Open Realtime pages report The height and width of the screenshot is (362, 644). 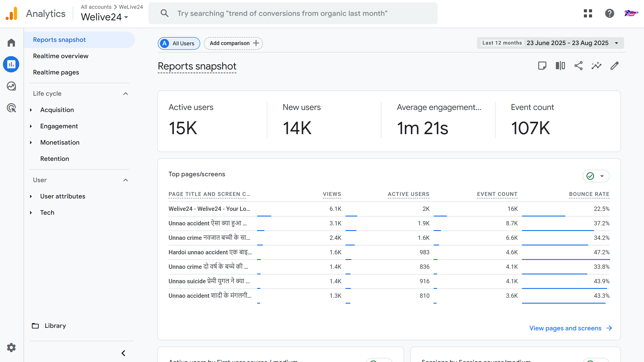pos(56,72)
